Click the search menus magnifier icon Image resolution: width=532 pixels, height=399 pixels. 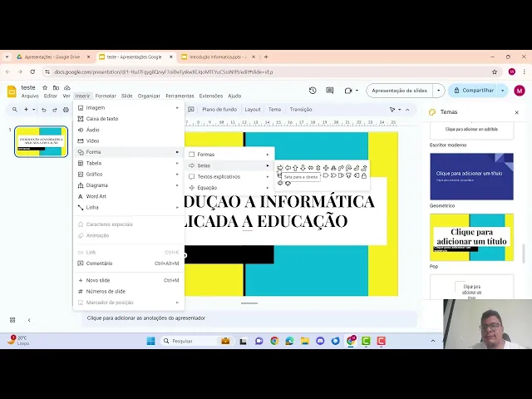15,110
